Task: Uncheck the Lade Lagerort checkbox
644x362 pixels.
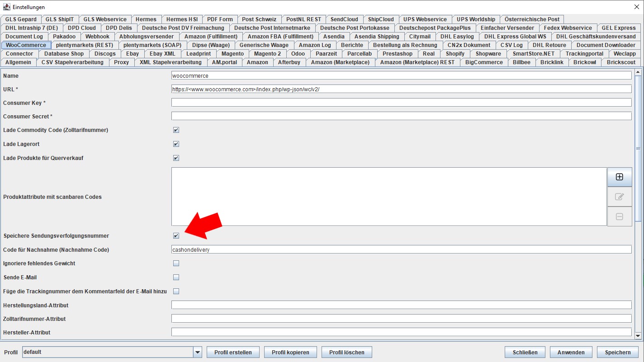Action: (x=176, y=144)
